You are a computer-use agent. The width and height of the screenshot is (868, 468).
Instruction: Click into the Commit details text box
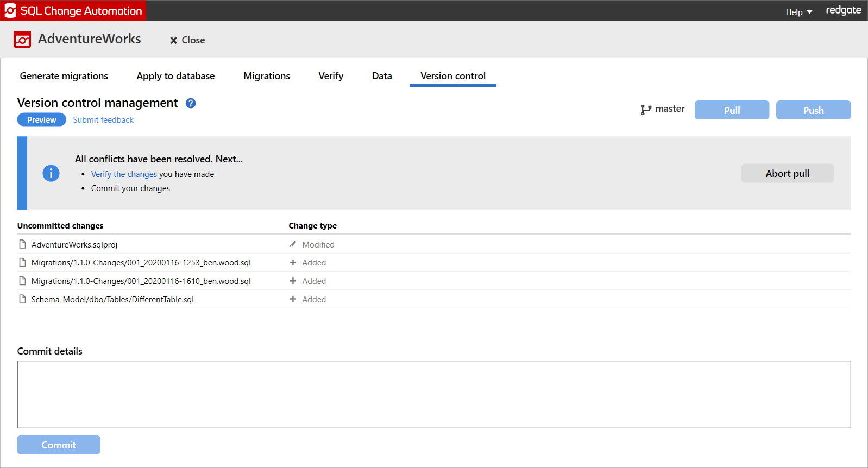[x=433, y=394]
